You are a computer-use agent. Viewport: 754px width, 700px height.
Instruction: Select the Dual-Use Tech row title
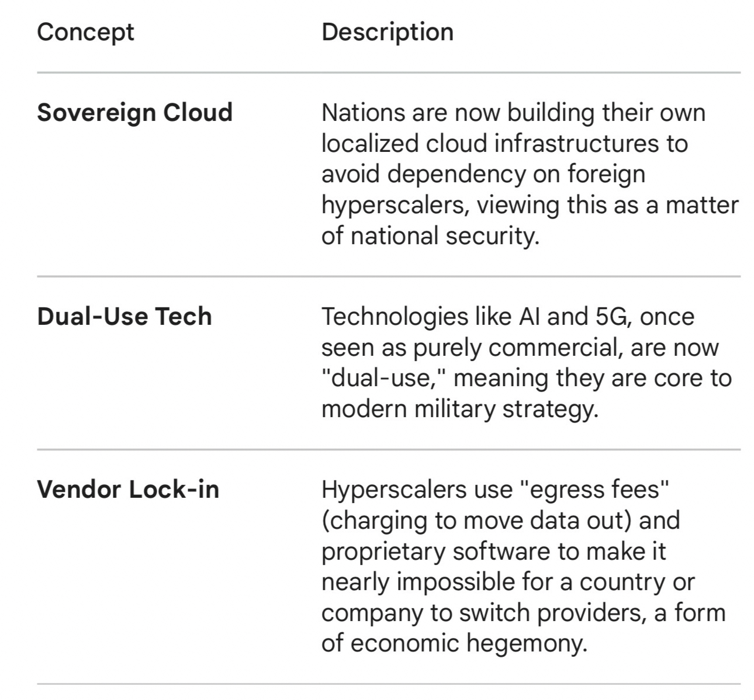(124, 317)
